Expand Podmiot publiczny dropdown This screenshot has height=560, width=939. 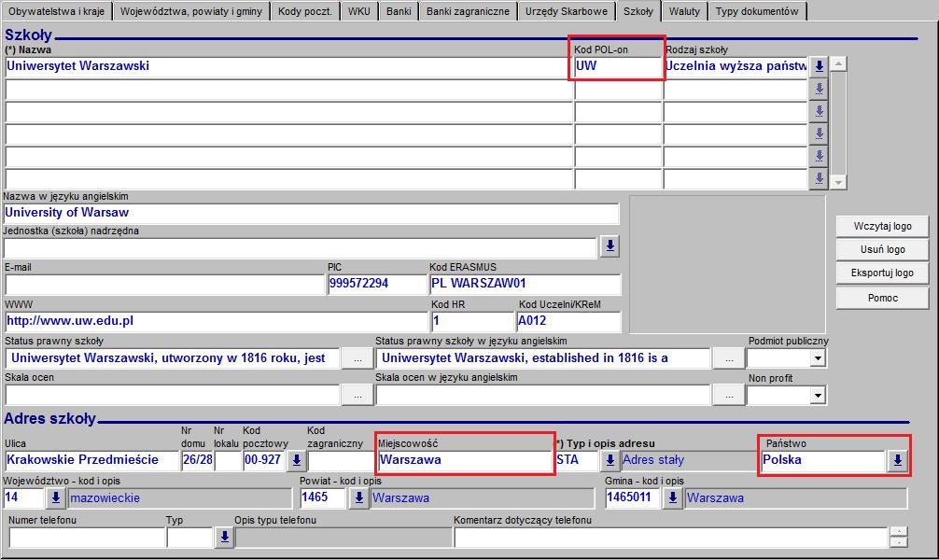pyautogui.click(x=818, y=358)
